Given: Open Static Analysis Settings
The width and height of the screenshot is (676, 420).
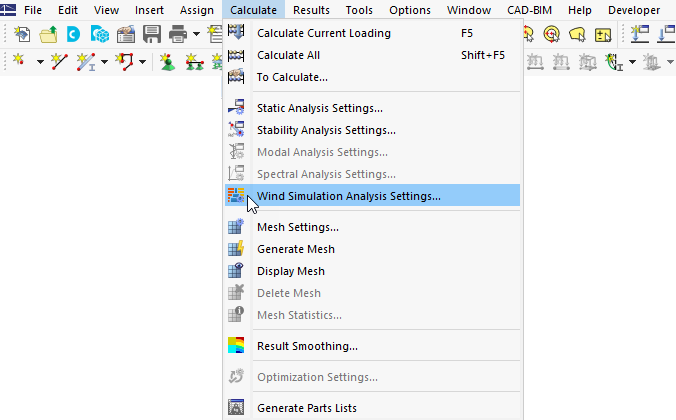Looking at the screenshot, I should 320,108.
